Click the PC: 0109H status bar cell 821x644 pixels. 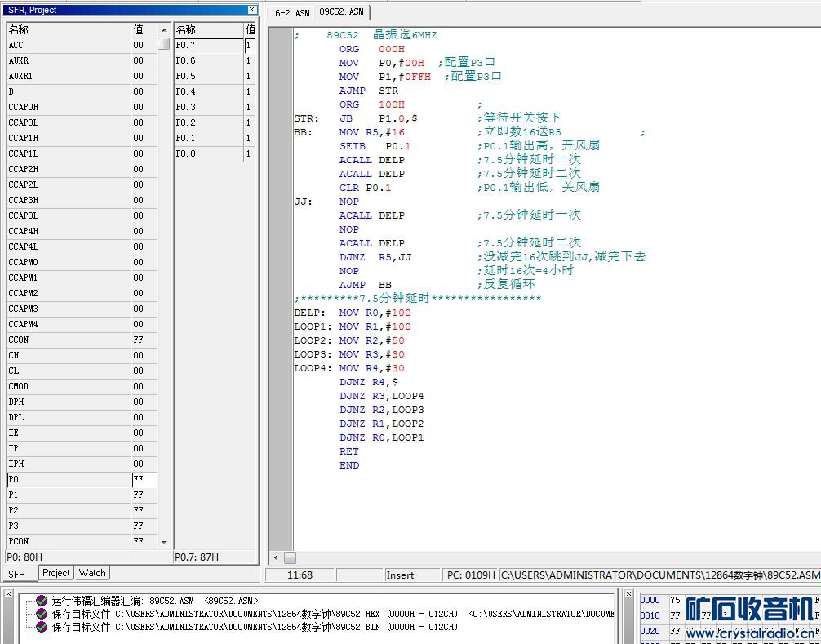[x=470, y=575]
